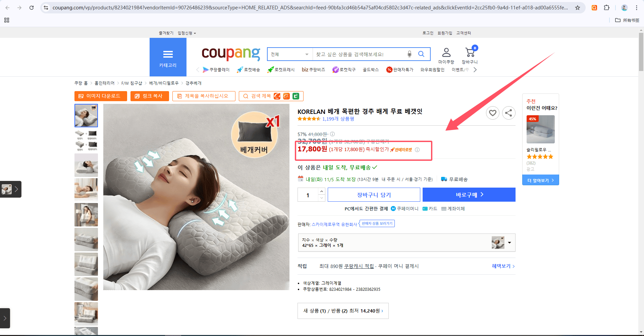Open the 쿠팡플레이 navigation item

pos(216,70)
